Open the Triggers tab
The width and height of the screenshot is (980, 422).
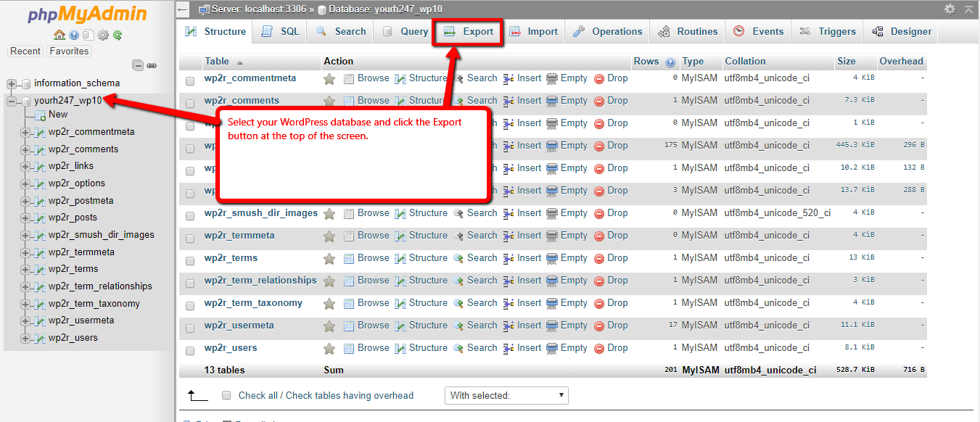tap(828, 32)
